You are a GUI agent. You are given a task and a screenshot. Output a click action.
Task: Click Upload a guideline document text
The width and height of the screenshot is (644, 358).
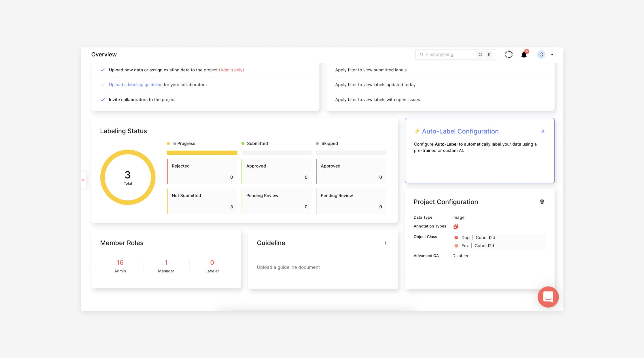coord(288,267)
